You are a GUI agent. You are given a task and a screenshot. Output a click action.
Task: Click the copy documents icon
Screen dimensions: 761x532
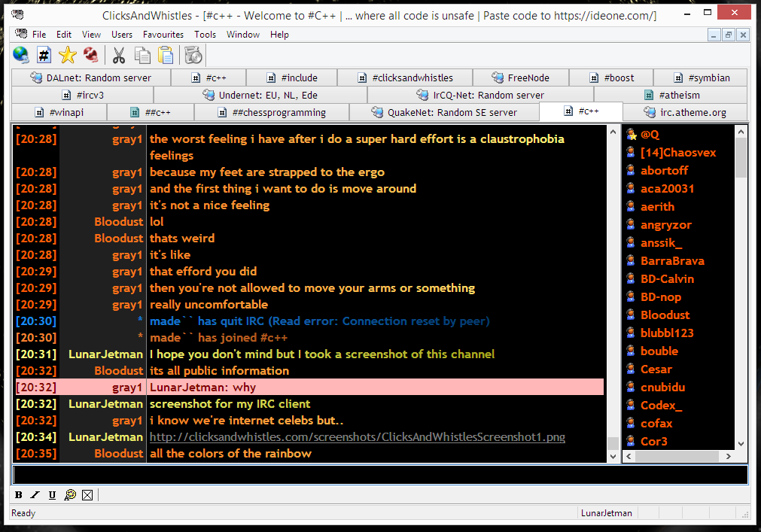[x=142, y=55]
